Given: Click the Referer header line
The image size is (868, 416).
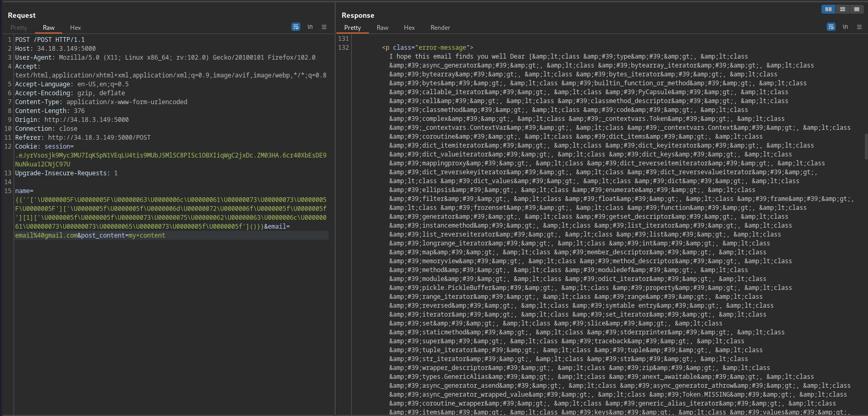Looking at the screenshot, I should (x=83, y=138).
